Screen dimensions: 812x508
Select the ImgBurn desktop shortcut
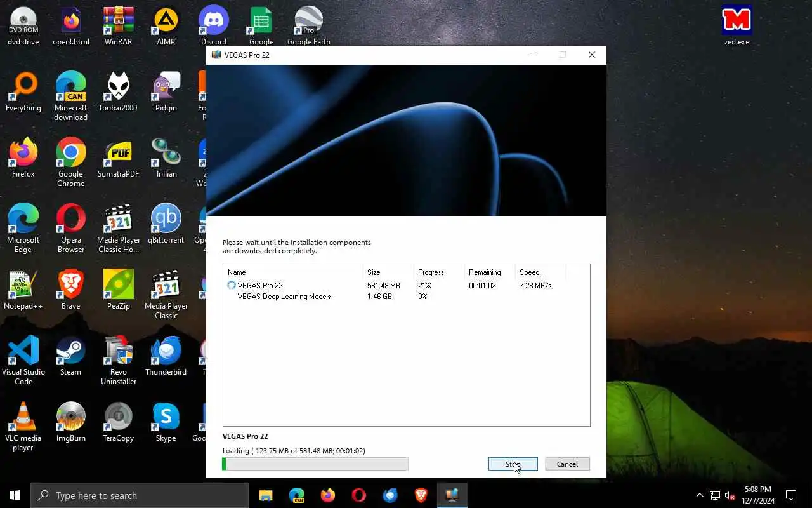click(x=71, y=423)
